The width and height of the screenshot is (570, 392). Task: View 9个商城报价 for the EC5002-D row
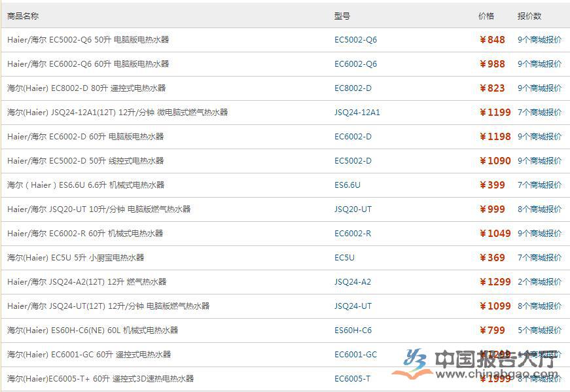[539, 161]
